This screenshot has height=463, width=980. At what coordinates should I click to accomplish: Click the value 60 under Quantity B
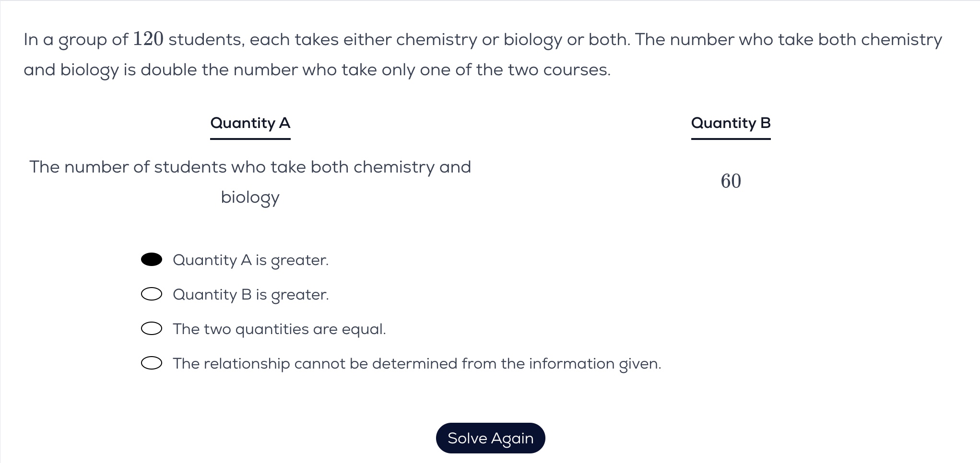tap(731, 181)
